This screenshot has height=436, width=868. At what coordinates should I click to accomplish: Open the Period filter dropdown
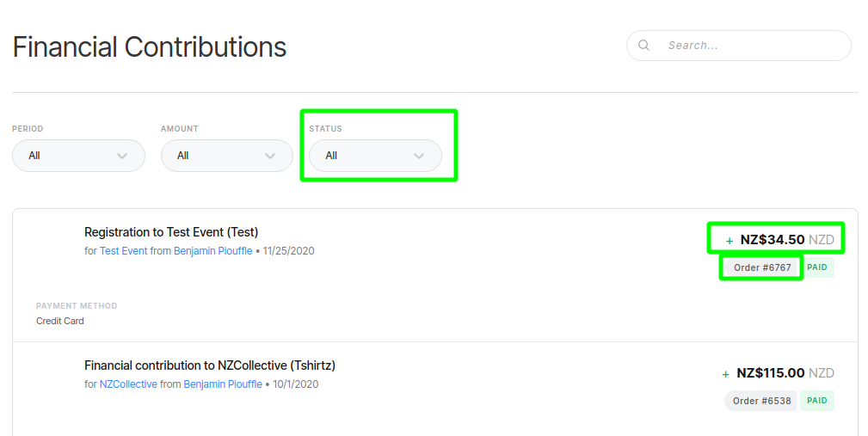tap(78, 156)
